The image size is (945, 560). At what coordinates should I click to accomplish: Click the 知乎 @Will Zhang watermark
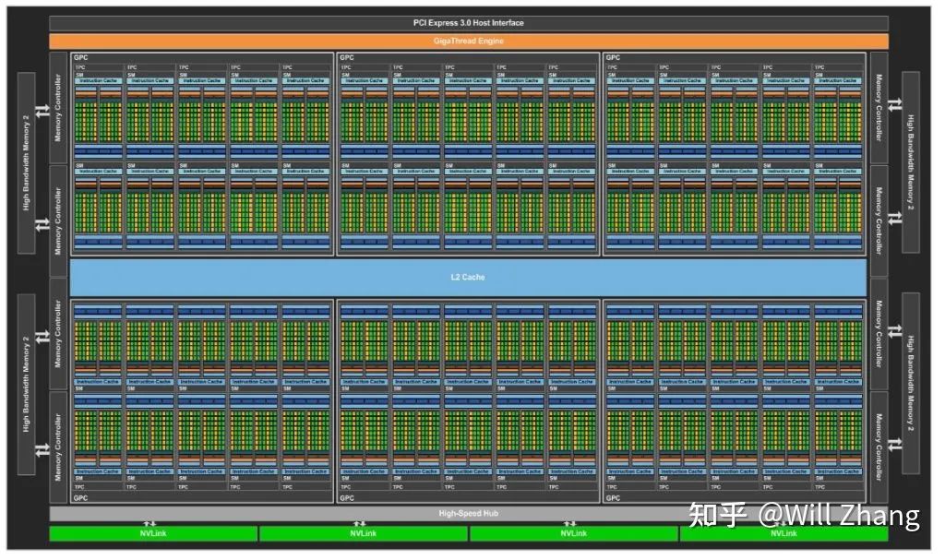(x=803, y=516)
